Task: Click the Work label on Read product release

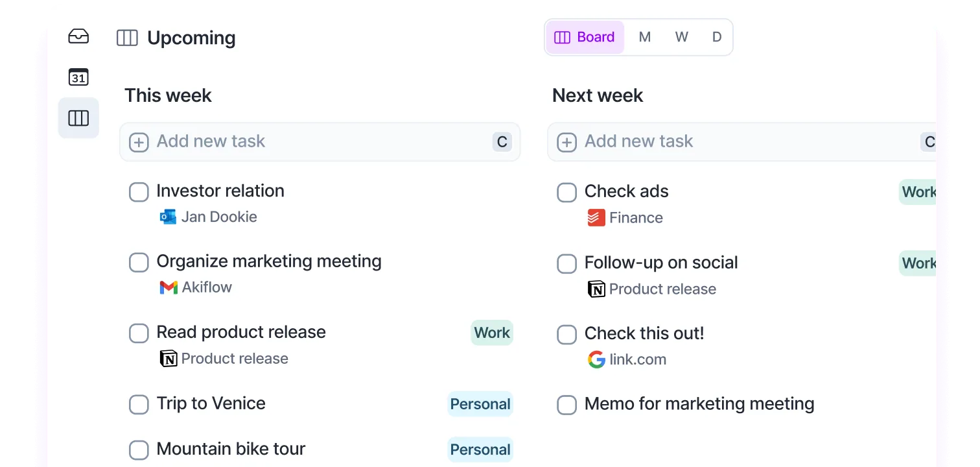Action: pyautogui.click(x=492, y=333)
